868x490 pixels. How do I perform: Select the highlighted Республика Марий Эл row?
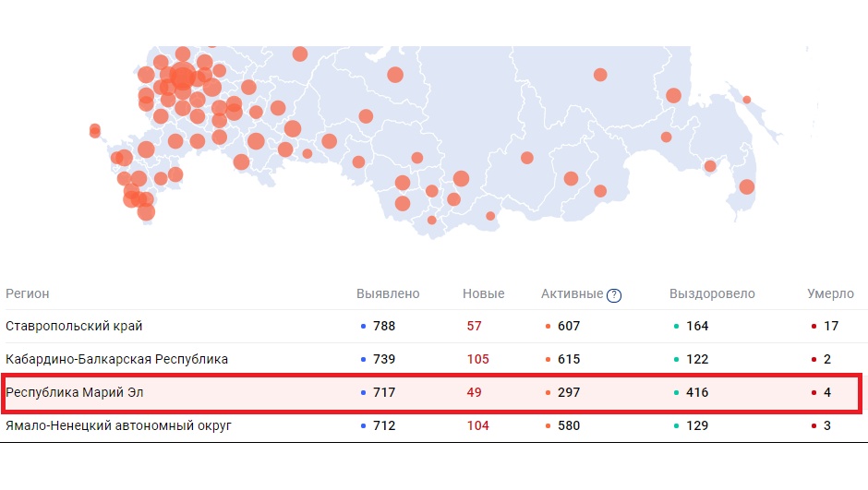tap(75, 393)
